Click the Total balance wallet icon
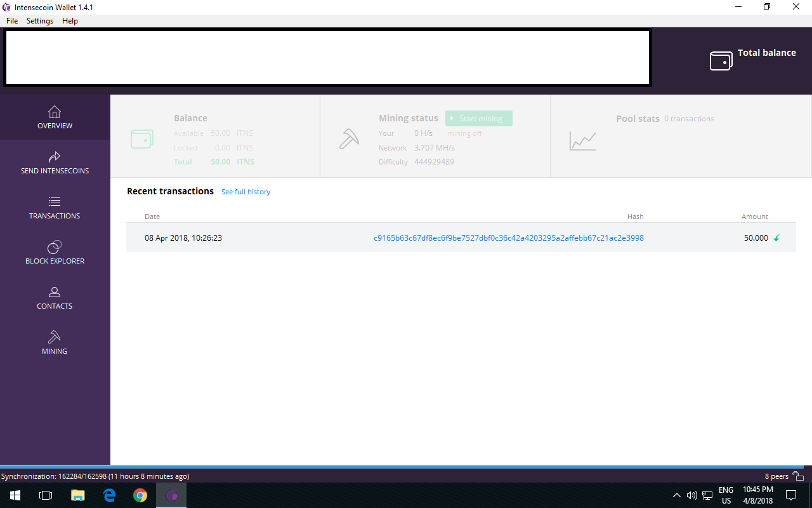The height and width of the screenshot is (508, 812). click(721, 61)
